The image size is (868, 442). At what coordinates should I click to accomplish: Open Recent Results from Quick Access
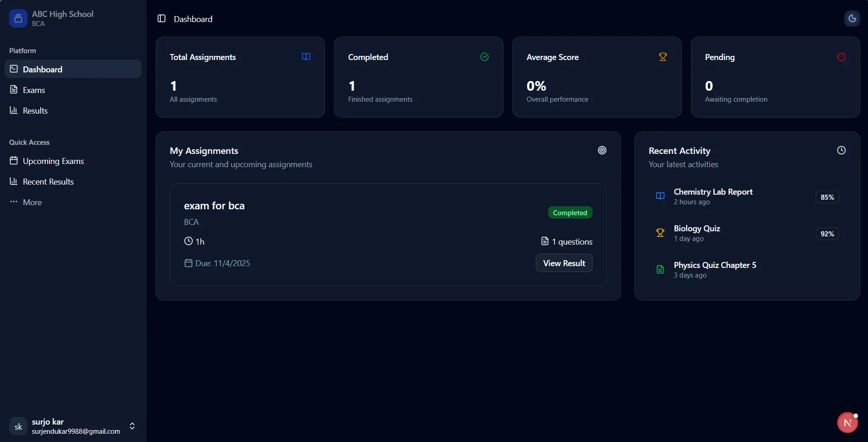click(48, 181)
